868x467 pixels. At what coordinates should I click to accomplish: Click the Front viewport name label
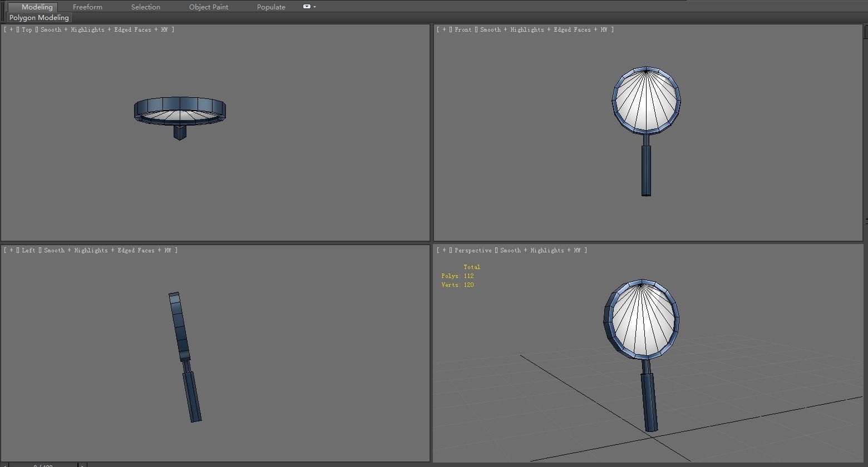point(463,29)
